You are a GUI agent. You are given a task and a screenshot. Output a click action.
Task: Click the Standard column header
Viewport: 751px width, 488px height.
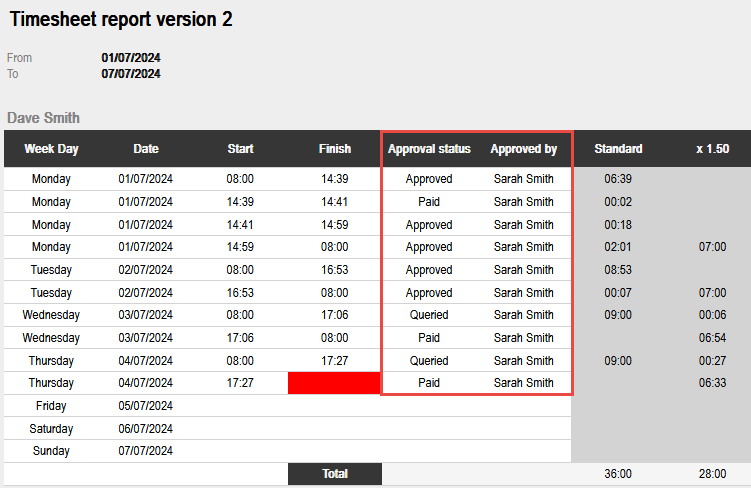click(618, 149)
